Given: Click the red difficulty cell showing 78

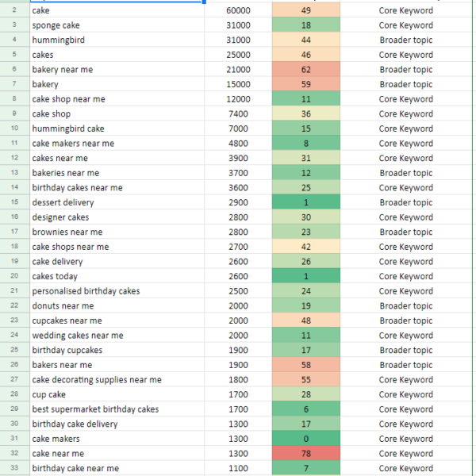Looking at the screenshot, I should [x=305, y=453].
